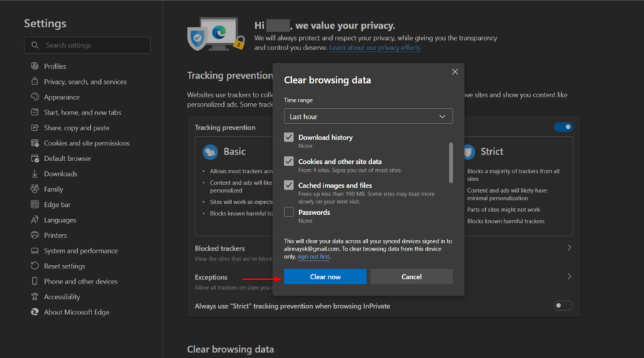Click the Edge bar icon in the sidebar

[34, 204]
